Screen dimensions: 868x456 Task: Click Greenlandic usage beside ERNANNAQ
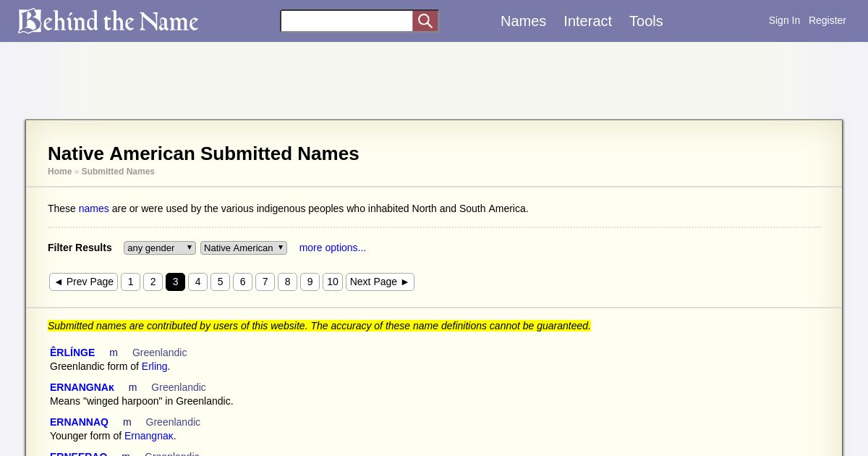click(x=173, y=422)
